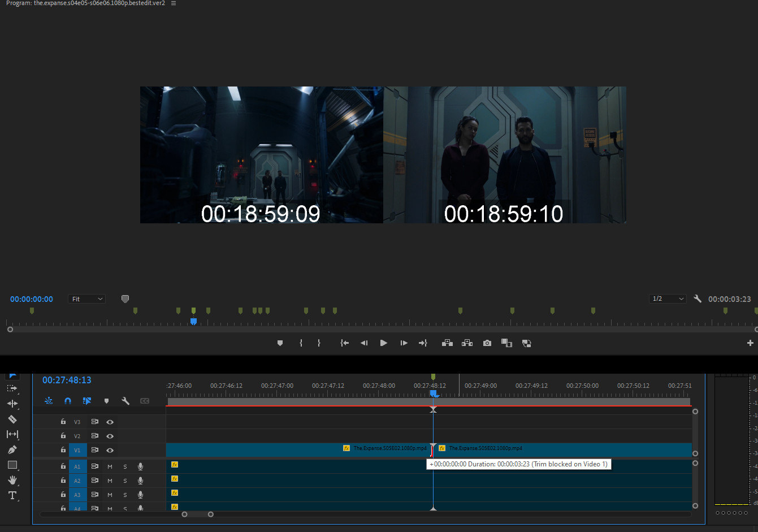Click the Export Frame camera icon
Image resolution: width=758 pixels, height=532 pixels.
[487, 343]
